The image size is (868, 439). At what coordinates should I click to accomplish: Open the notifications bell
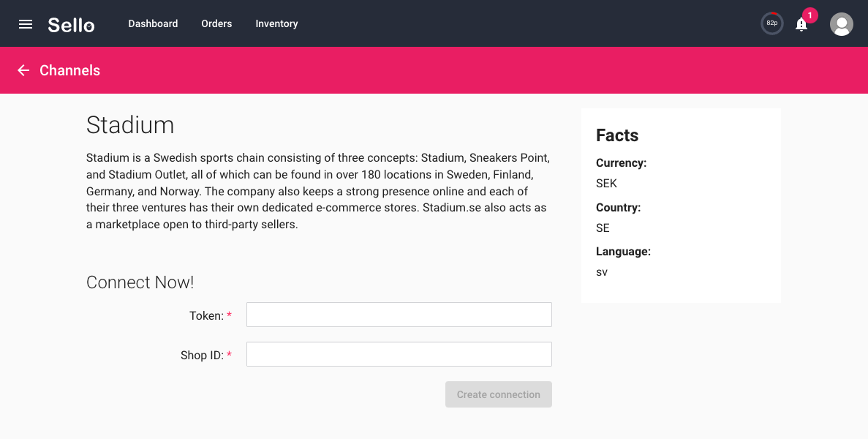801,24
